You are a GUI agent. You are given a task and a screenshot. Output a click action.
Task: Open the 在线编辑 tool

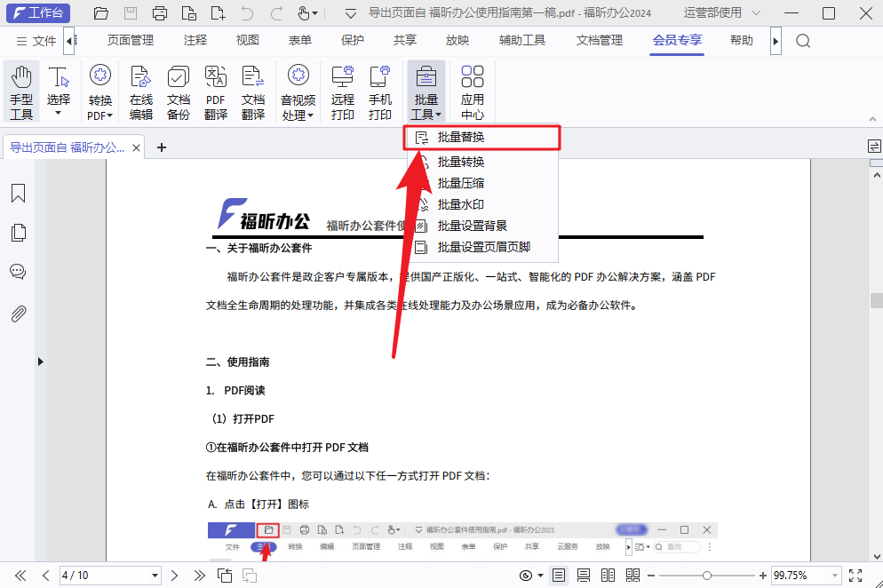click(140, 89)
